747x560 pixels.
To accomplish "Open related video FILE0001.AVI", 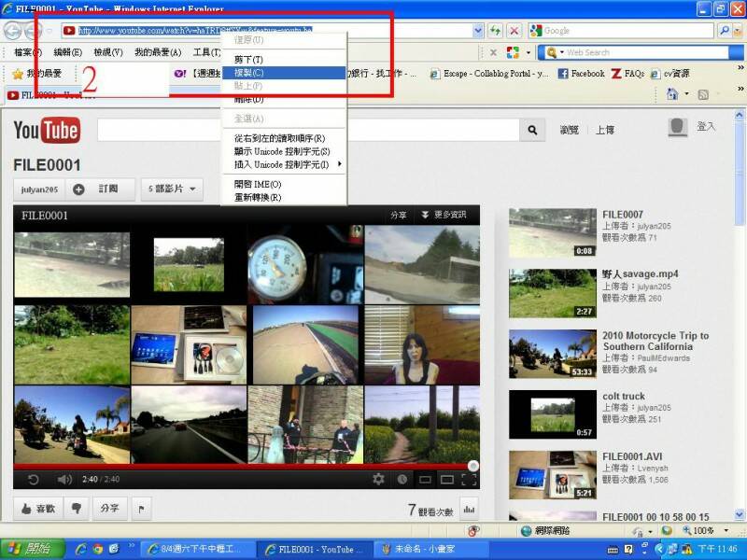I will click(x=632, y=456).
